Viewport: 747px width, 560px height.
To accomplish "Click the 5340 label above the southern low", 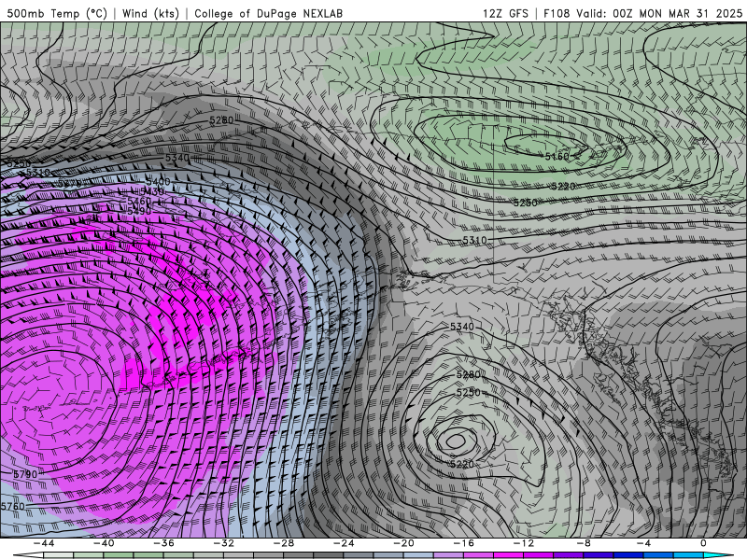I will [462, 327].
